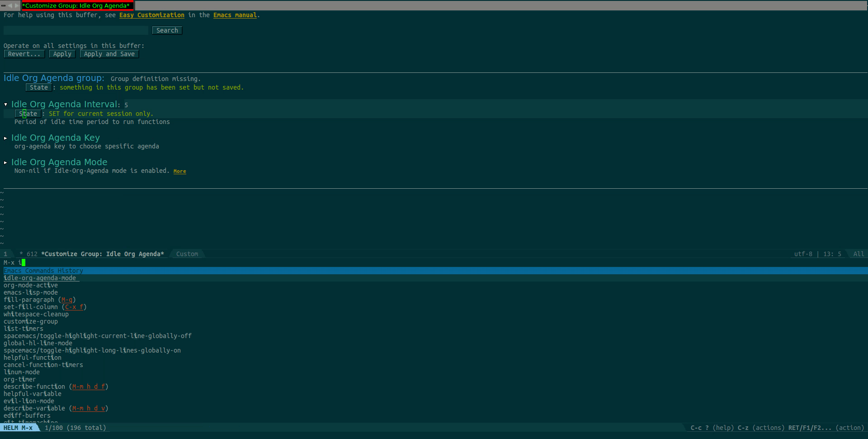Image resolution: width=868 pixels, height=439 pixels.
Task: Click the window number 1 in modeline
Action: [5, 254]
